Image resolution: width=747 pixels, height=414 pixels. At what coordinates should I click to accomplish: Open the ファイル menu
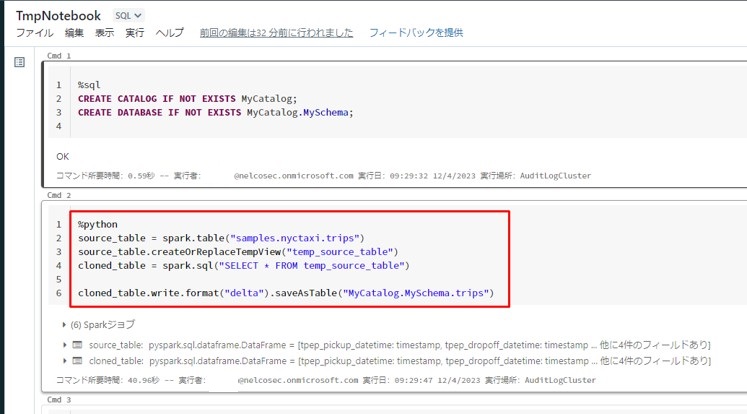pyautogui.click(x=35, y=33)
